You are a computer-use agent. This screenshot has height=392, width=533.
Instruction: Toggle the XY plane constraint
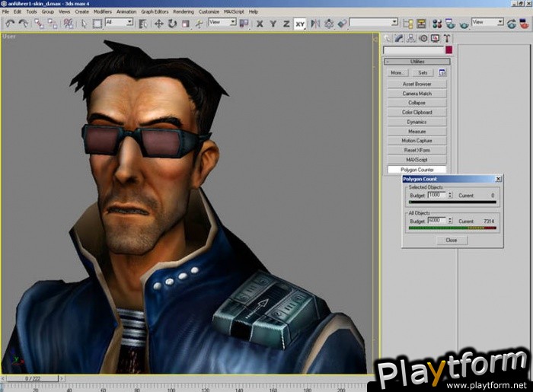(x=300, y=24)
